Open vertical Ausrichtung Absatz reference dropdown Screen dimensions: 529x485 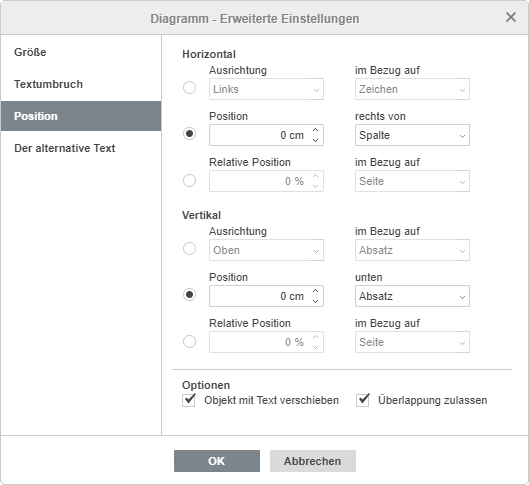(412, 250)
